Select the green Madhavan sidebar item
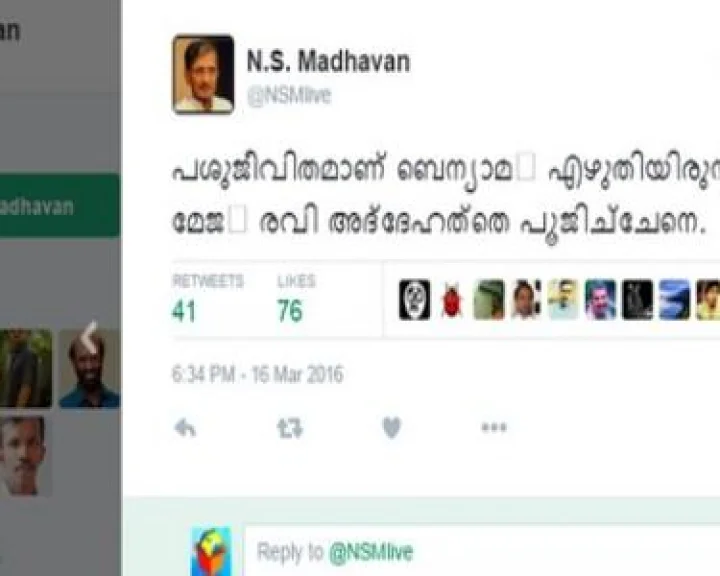 point(60,205)
